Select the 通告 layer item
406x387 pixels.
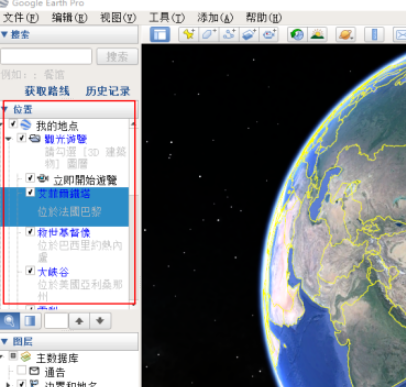point(55,372)
